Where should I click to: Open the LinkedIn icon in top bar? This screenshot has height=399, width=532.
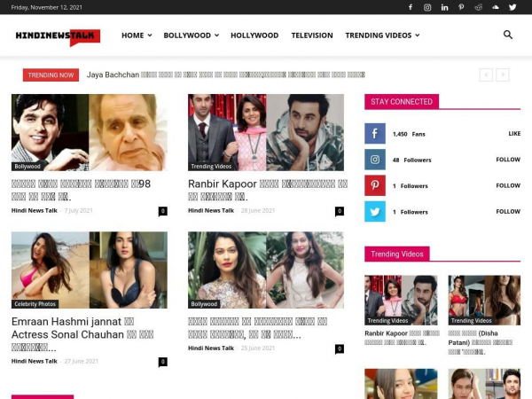point(444,7)
